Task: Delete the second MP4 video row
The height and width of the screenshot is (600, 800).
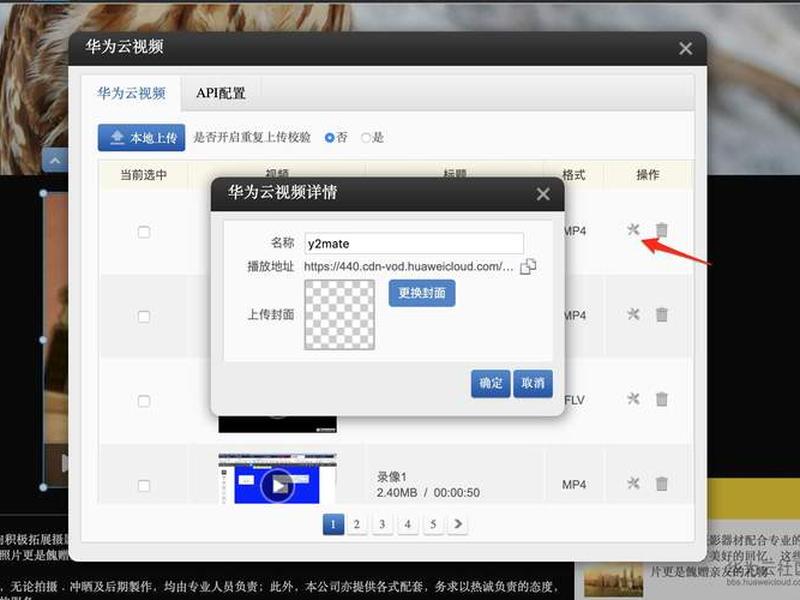Action: (x=662, y=314)
